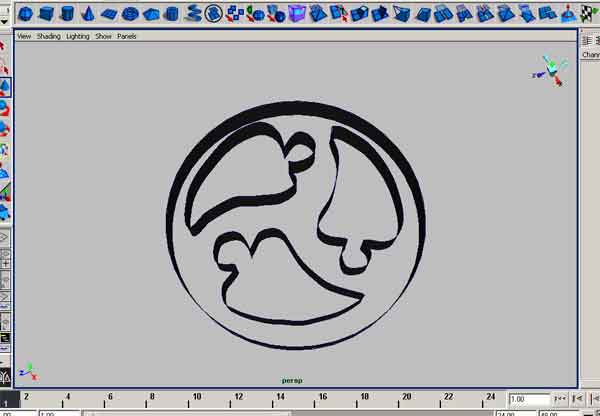Viewport: 600px width, 416px height.
Task: Click the circled soccer ball shelf icon
Action: click(x=214, y=13)
